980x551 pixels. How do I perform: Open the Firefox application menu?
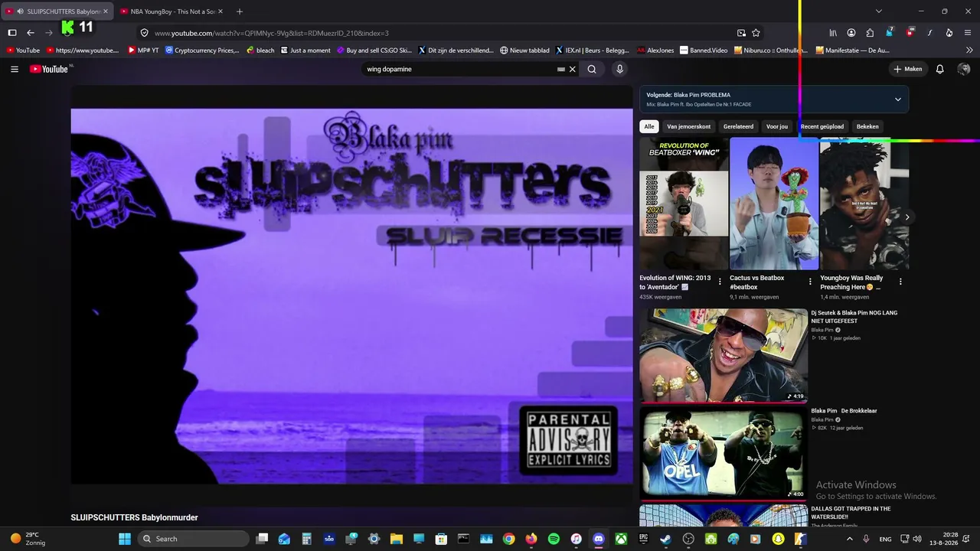coord(968,33)
